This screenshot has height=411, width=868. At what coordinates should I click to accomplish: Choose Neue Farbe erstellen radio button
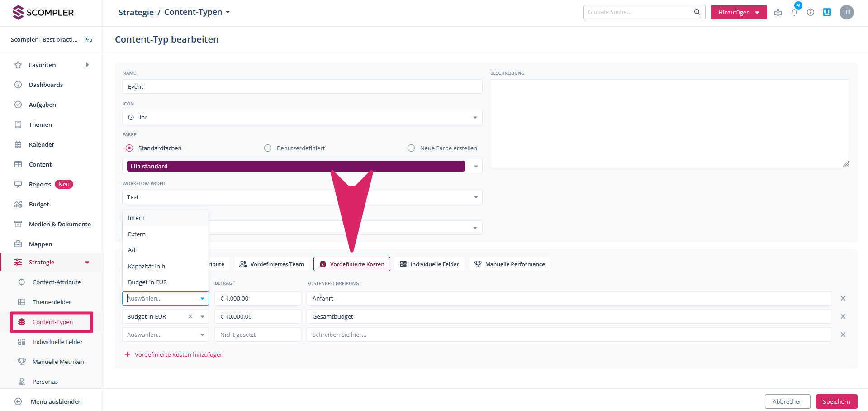[411, 148]
